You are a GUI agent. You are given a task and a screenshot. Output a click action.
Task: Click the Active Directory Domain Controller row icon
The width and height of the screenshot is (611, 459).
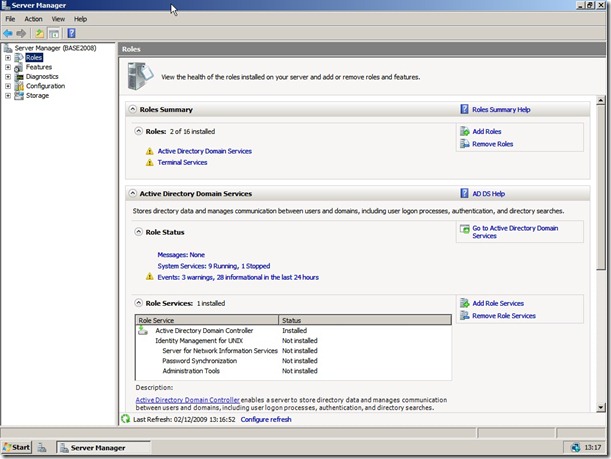click(x=143, y=330)
